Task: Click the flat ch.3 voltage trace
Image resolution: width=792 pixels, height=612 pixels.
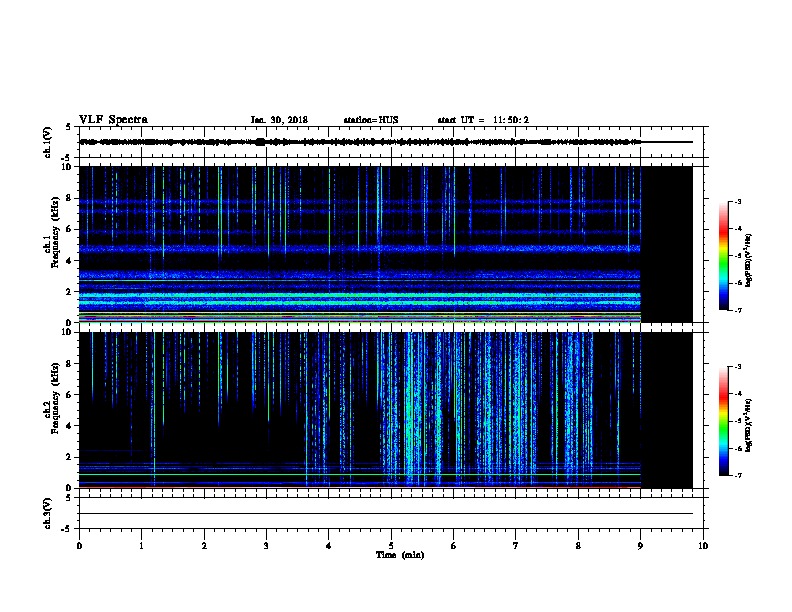Action: 386,514
